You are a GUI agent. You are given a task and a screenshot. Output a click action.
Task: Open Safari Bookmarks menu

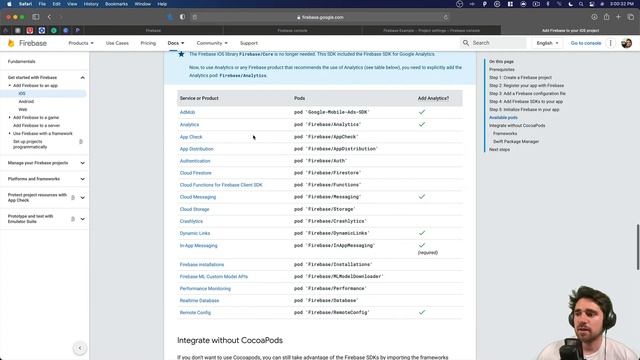coord(116,4)
